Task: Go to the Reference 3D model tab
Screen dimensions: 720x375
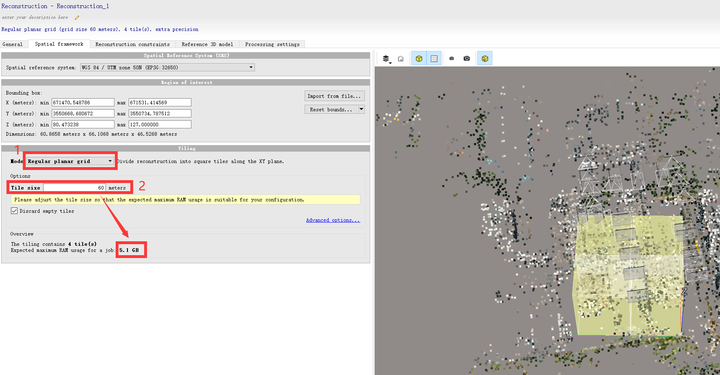Action: 207,44
